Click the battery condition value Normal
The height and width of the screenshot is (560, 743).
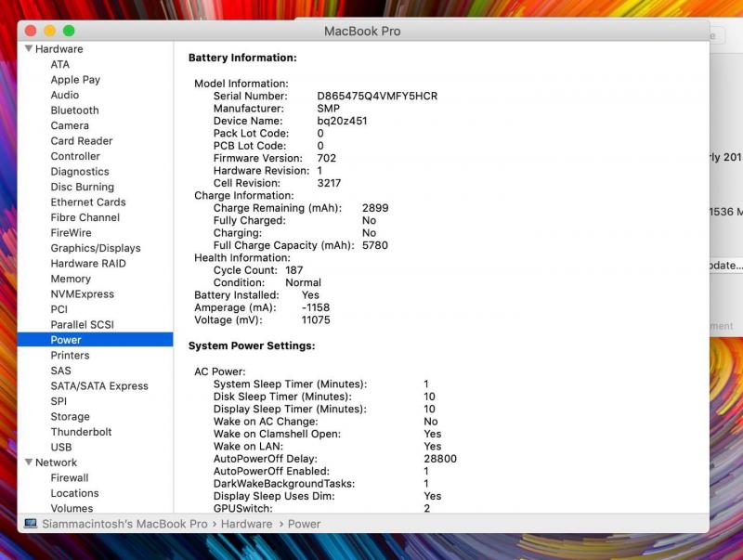click(304, 282)
